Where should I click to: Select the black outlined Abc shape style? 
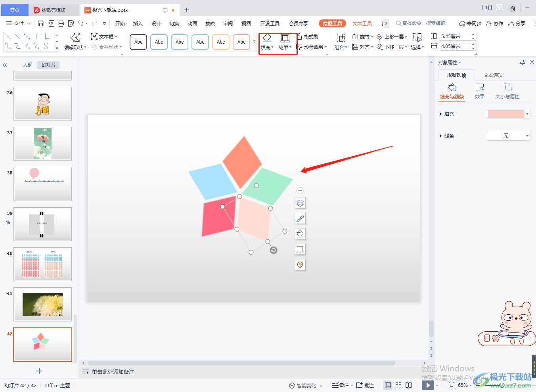coord(138,42)
